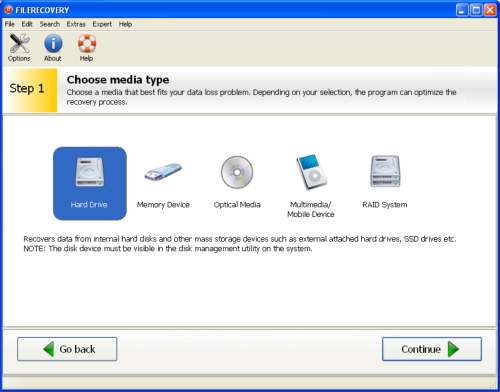Pick the Multimedia/Mobile Device icon
The image size is (500, 392).
311,172
